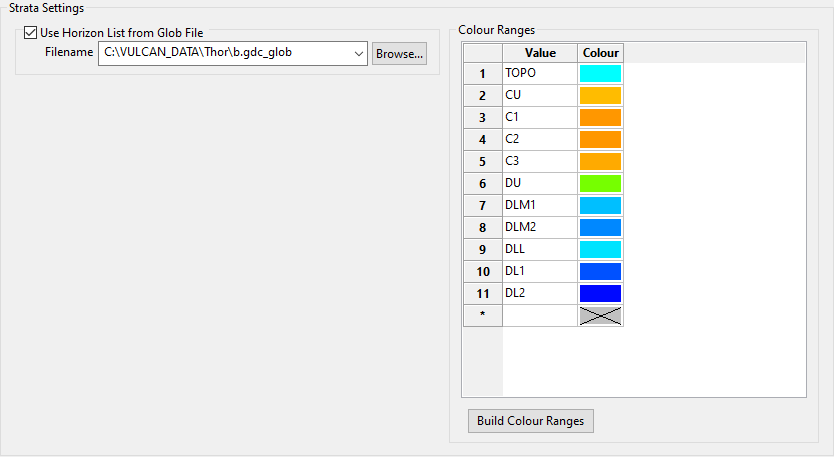Select row header number 1
Image resolution: width=834 pixels, height=457 pixels.
(x=482, y=73)
